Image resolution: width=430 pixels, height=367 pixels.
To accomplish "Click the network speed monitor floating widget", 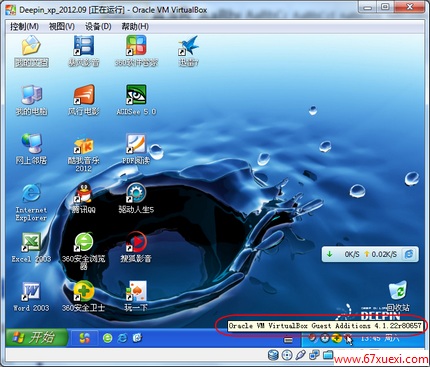I will tap(370, 254).
